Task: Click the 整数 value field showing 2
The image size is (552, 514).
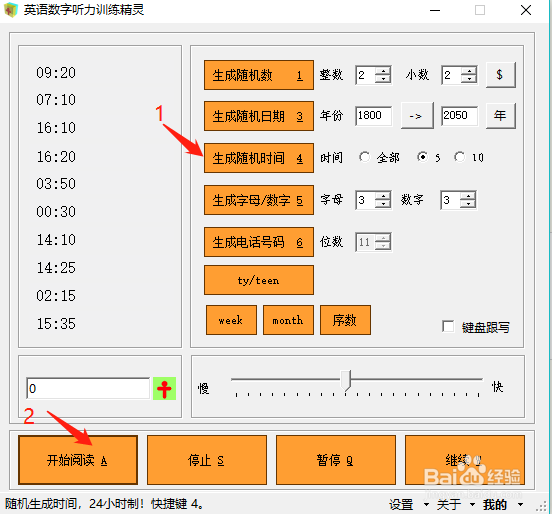Action: (x=365, y=75)
